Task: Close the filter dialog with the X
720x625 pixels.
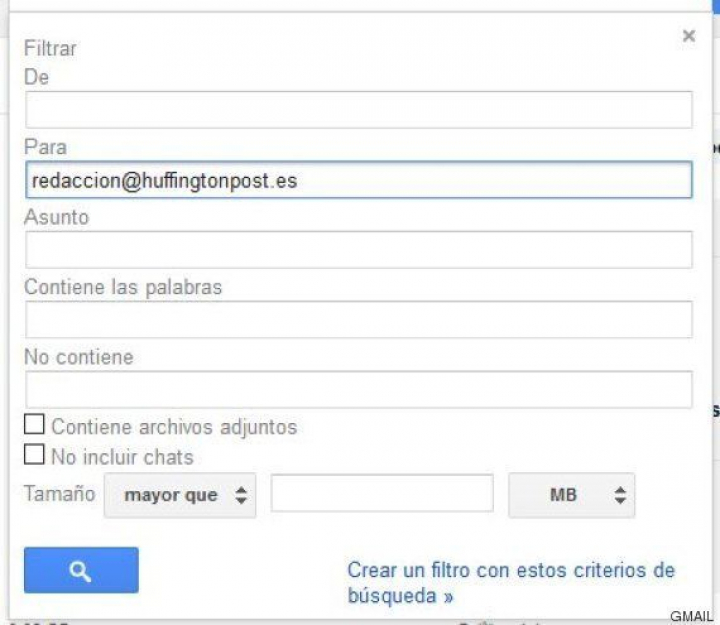Action: [x=688, y=36]
